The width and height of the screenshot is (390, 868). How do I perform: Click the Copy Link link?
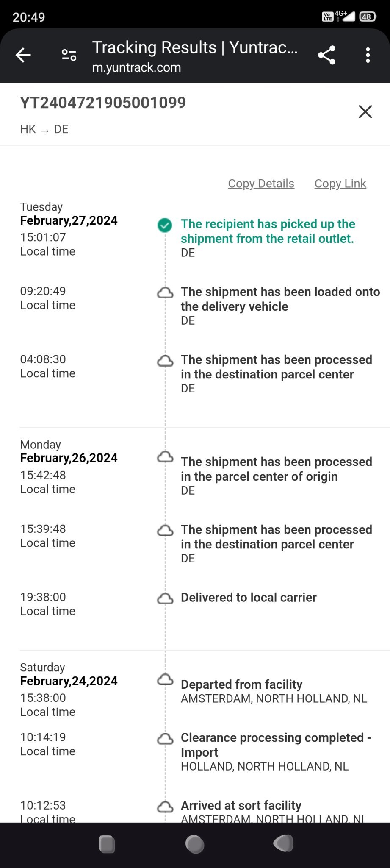[340, 184]
